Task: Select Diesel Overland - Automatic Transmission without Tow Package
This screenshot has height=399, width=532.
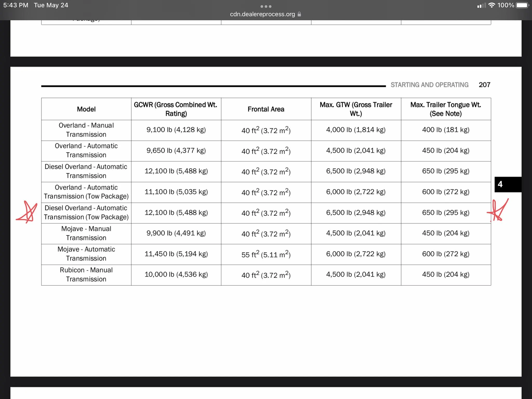Action: [86, 171]
